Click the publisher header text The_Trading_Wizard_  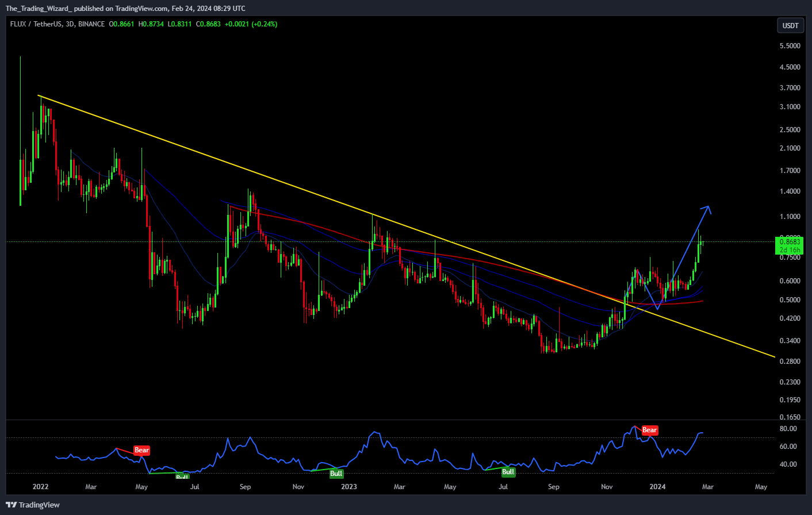tap(39, 9)
